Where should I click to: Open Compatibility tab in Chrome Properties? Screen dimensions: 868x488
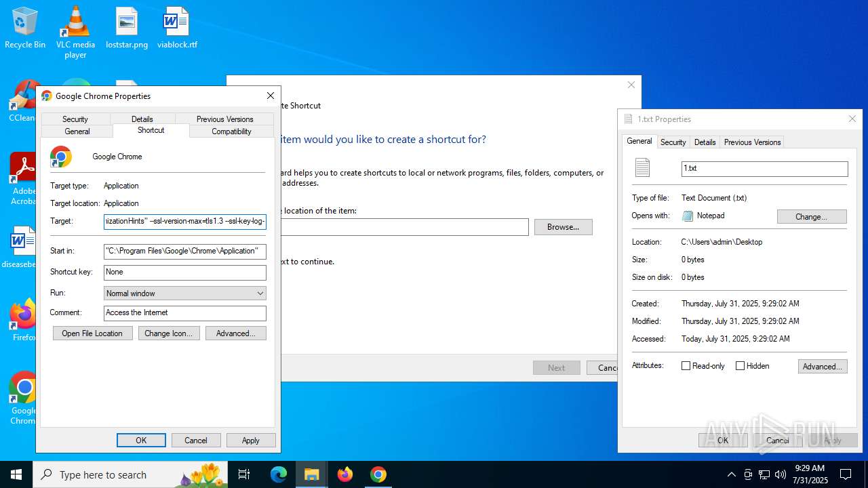232,131
